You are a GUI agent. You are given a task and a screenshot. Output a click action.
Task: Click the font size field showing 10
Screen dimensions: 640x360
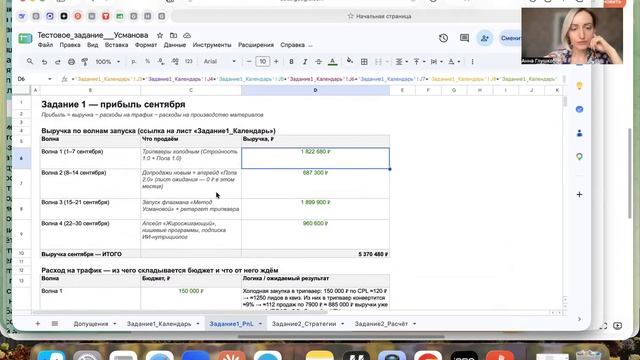[262, 62]
